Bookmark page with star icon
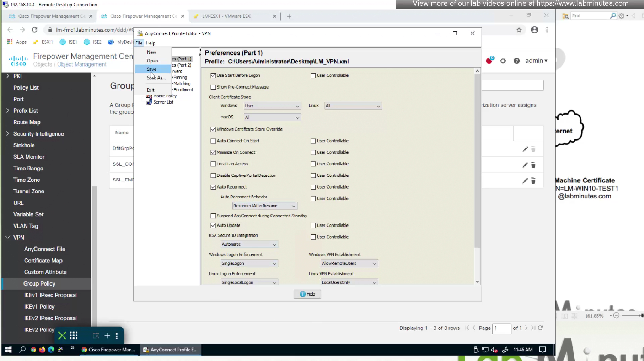This screenshot has height=361, width=644. coord(519,30)
